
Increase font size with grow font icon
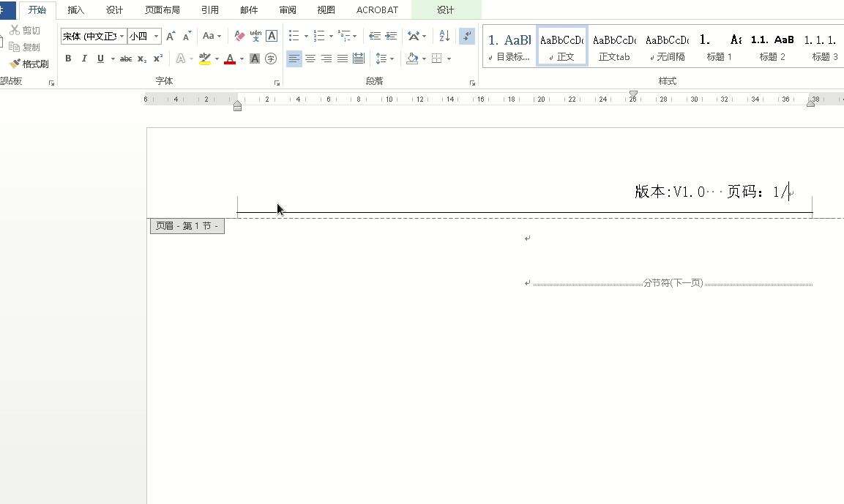coord(171,36)
